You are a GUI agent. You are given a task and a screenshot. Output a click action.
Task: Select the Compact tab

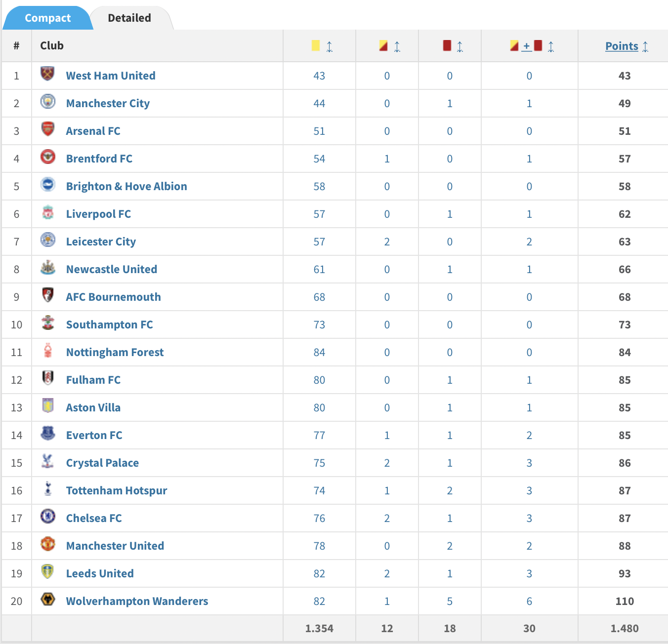(x=47, y=18)
